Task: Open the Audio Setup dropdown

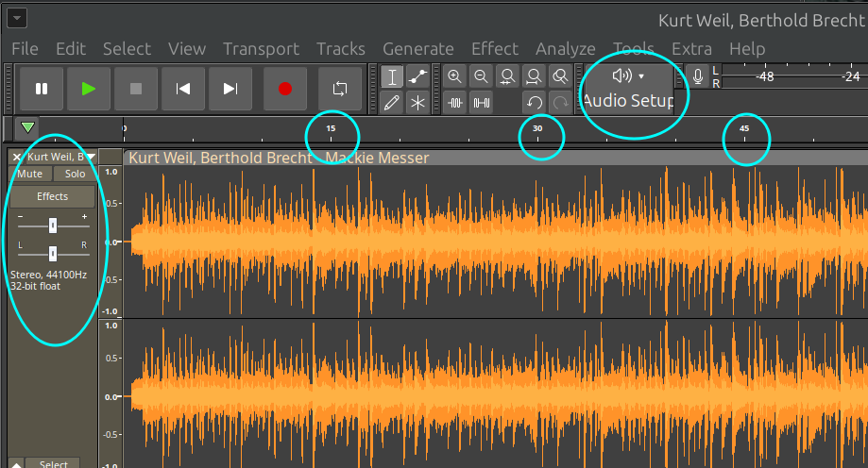Action: pyautogui.click(x=629, y=89)
